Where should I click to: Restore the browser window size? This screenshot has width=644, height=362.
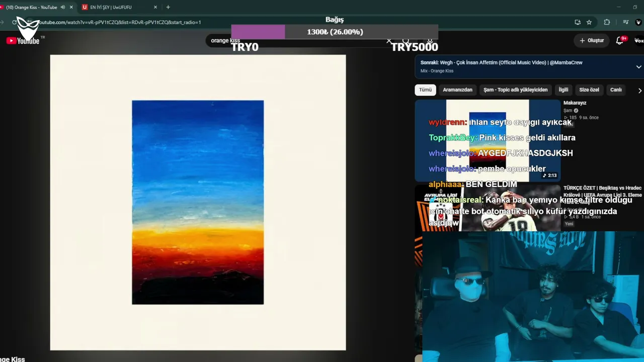635,7
